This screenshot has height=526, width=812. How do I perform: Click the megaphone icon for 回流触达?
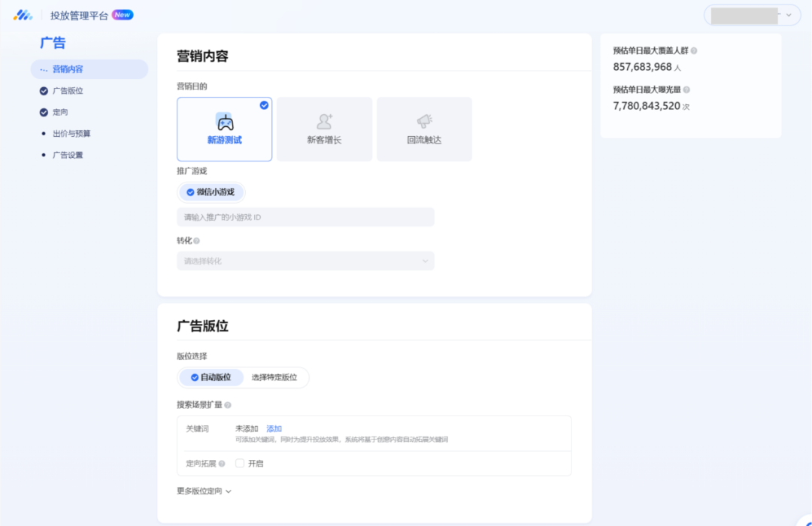pyautogui.click(x=424, y=122)
